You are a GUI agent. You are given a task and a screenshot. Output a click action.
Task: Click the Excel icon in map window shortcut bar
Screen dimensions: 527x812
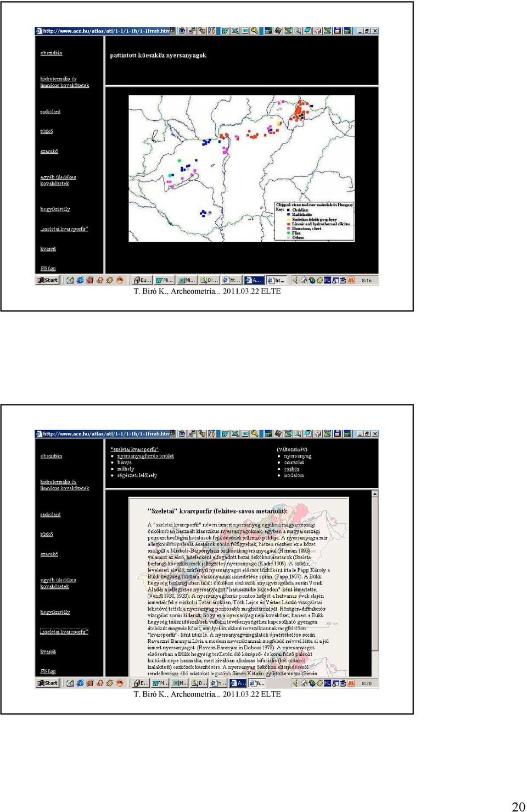234,31
